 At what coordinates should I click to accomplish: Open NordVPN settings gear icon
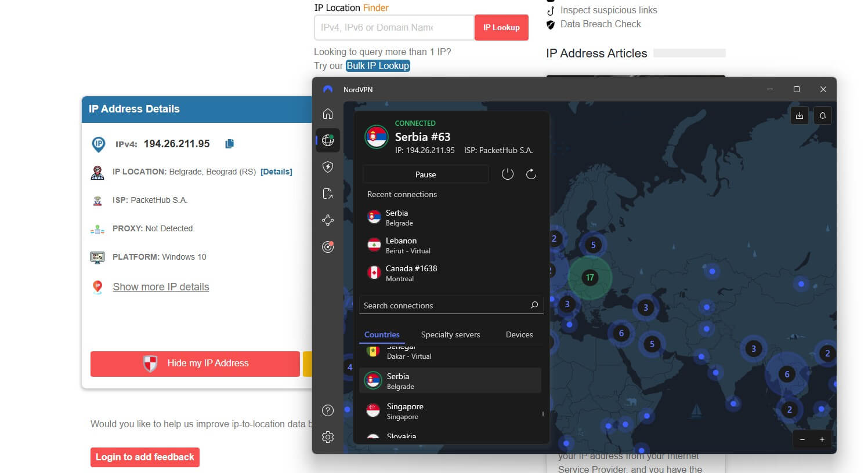pyautogui.click(x=328, y=437)
